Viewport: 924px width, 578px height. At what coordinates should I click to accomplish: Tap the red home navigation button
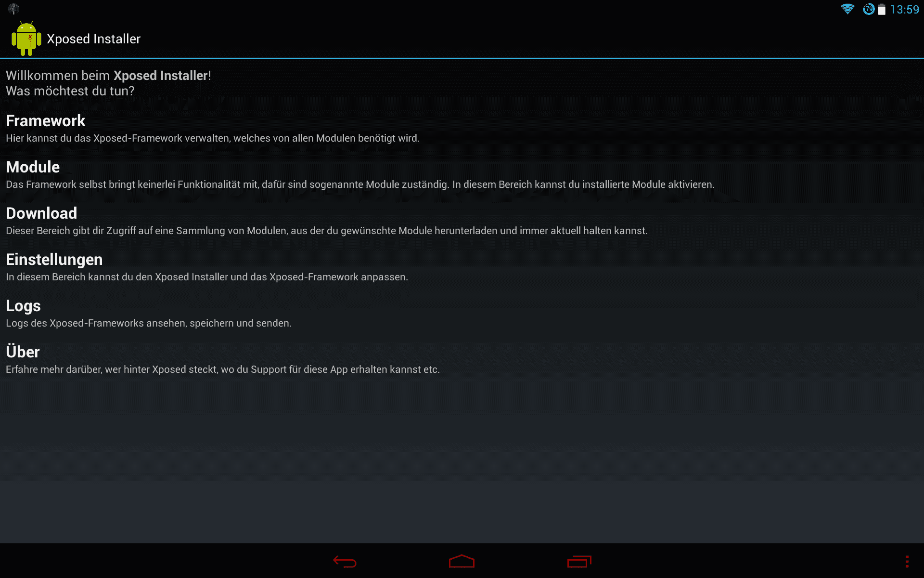pyautogui.click(x=462, y=561)
